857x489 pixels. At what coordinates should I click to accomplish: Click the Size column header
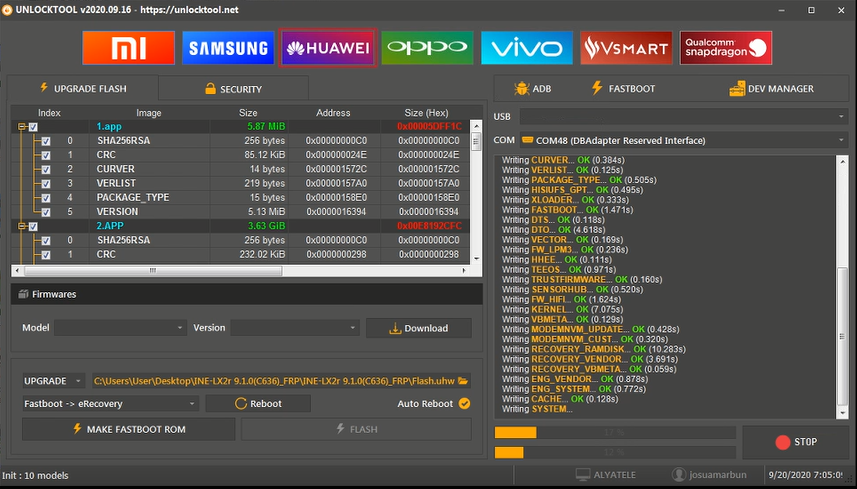coord(248,113)
